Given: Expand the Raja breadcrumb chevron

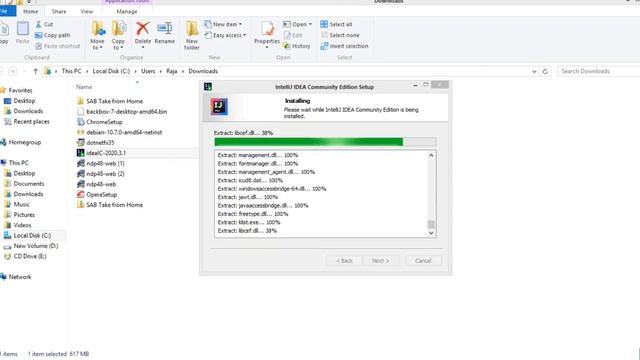Looking at the screenshot, I should (x=183, y=71).
